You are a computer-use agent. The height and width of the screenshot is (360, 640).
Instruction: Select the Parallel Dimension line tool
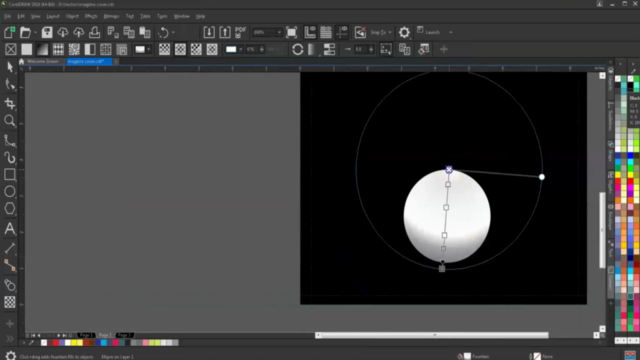tap(10, 248)
